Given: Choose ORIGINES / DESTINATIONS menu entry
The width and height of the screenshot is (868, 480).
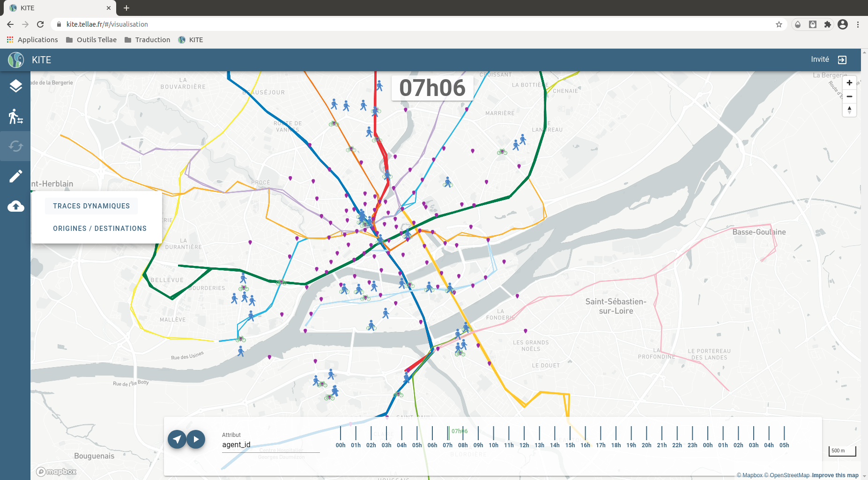Looking at the screenshot, I should pos(100,229).
